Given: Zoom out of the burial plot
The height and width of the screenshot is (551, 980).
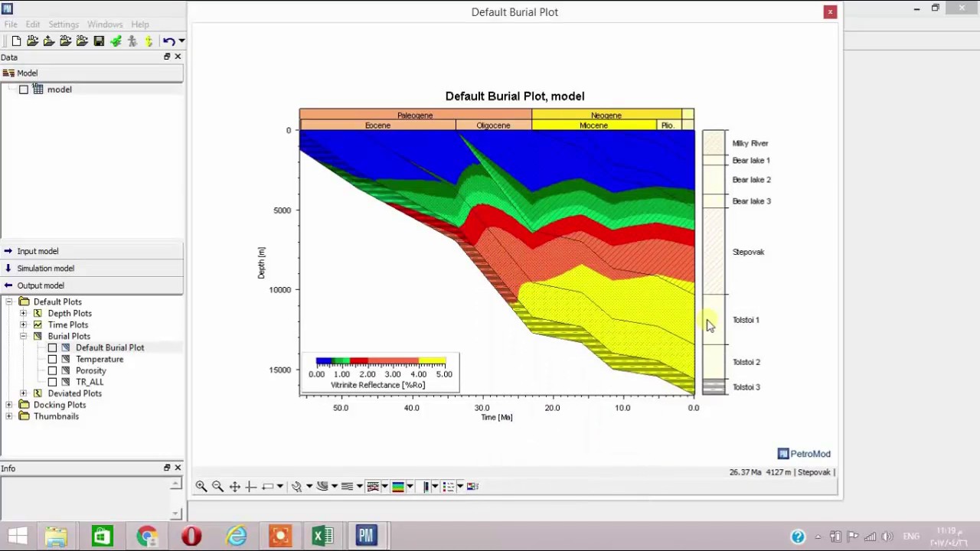Looking at the screenshot, I should (x=217, y=486).
